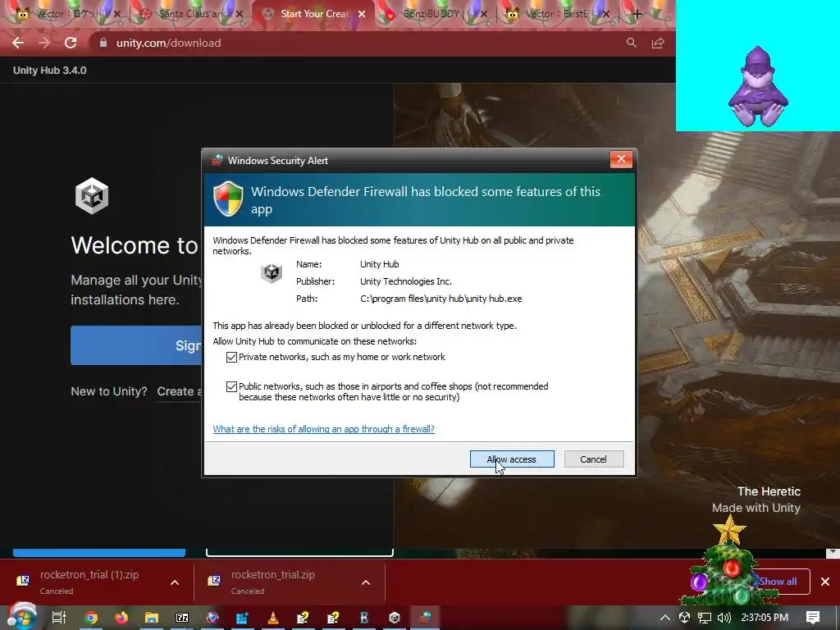Show hidden system tray icons
The image size is (840, 630).
[664, 618]
